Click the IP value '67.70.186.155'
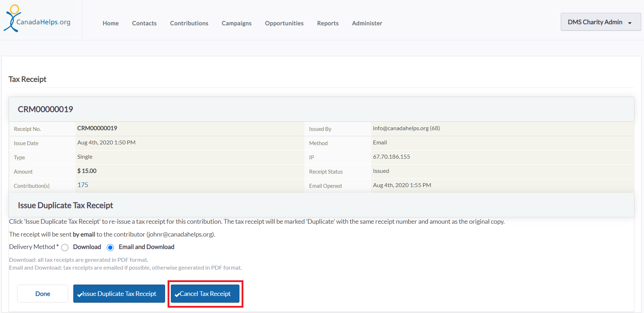The width and height of the screenshot is (644, 313). (x=391, y=156)
